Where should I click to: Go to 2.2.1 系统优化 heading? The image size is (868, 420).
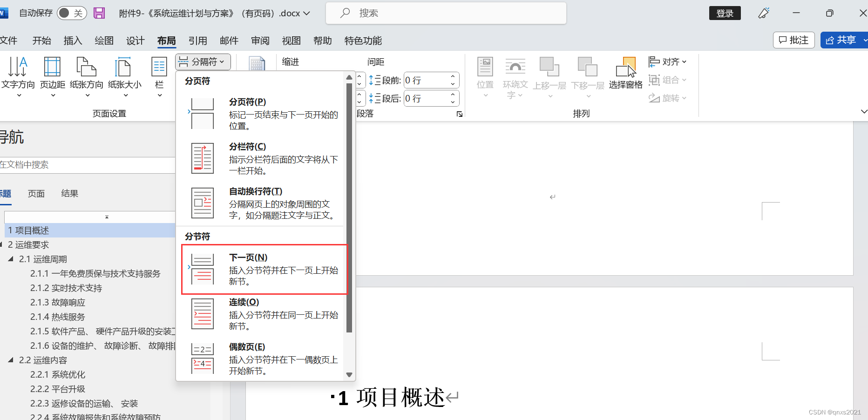(x=58, y=375)
